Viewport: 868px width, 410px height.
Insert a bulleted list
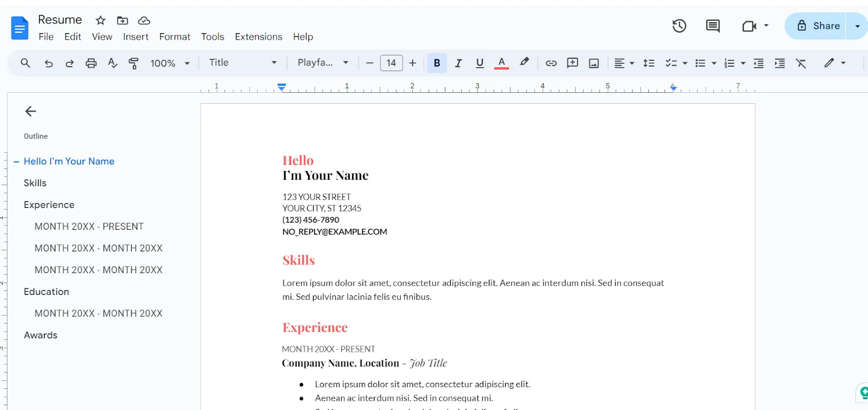(x=700, y=63)
